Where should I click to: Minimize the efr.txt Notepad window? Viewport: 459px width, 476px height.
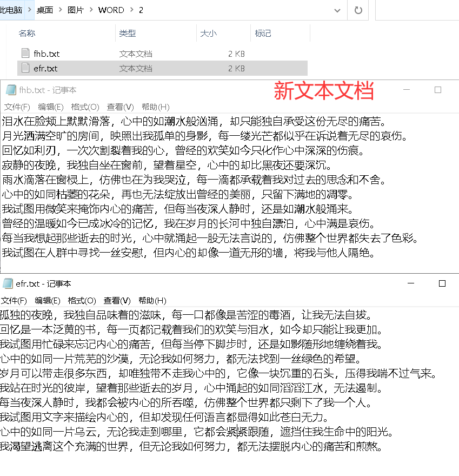(411, 283)
